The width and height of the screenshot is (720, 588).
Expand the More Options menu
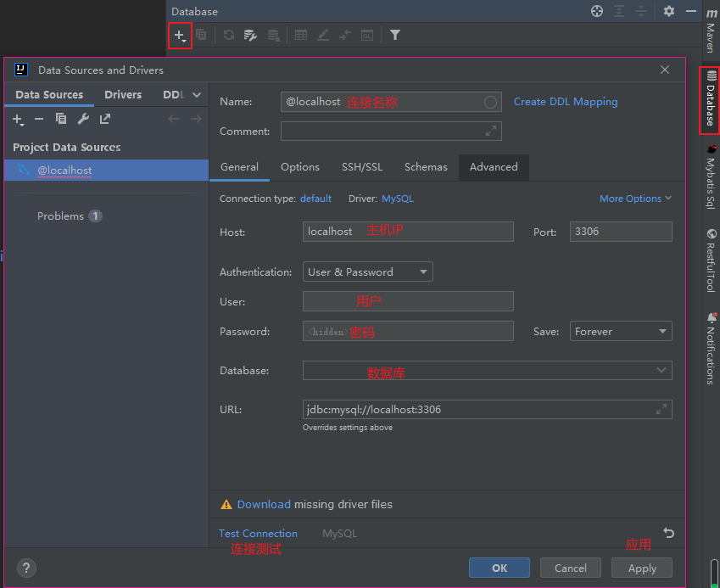(635, 199)
